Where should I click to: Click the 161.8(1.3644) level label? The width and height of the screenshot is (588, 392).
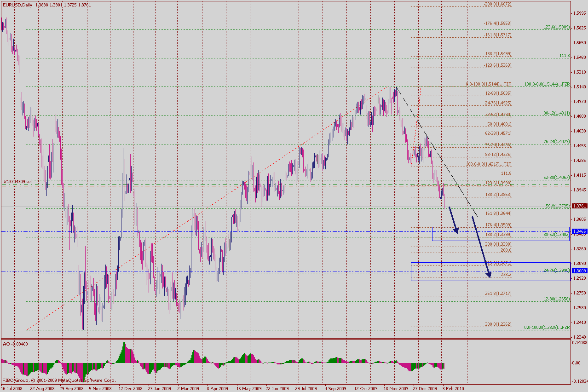click(x=499, y=213)
